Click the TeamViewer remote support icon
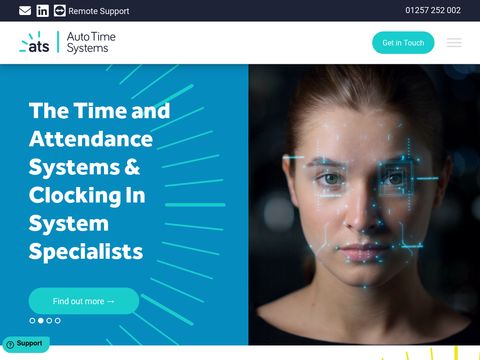Screen dimensions: 480x360 coord(60,11)
